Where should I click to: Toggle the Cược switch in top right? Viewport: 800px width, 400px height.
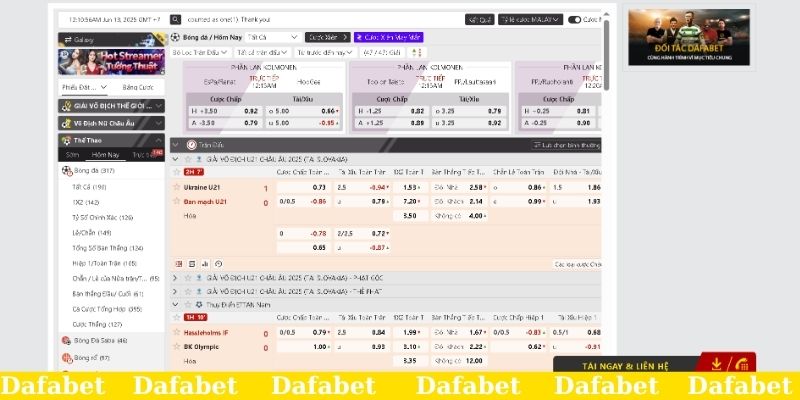pos(574,19)
